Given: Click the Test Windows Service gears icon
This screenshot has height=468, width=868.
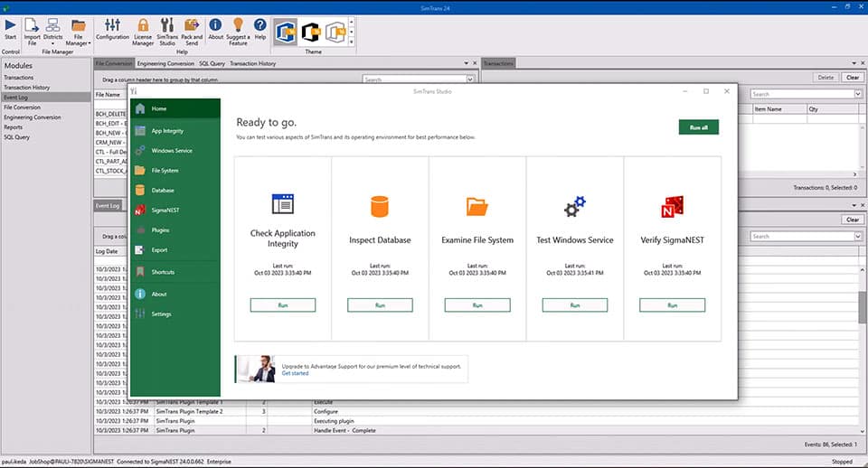Looking at the screenshot, I should pos(575,206).
